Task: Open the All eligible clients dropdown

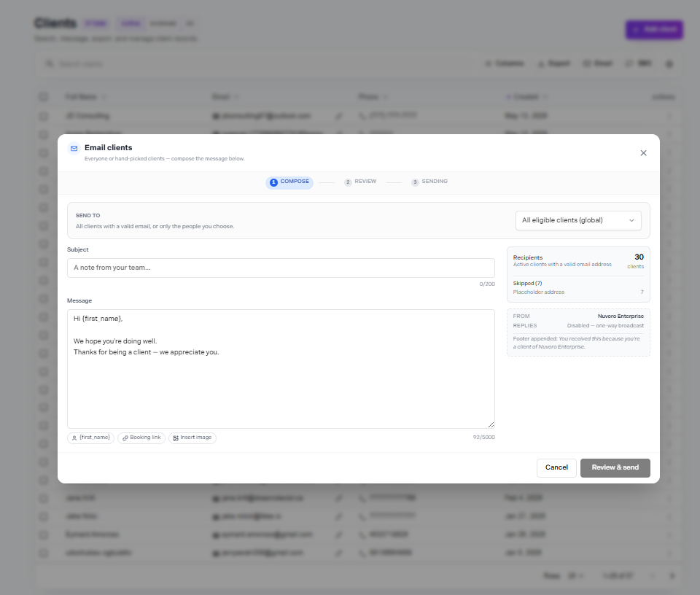Action: pyautogui.click(x=578, y=220)
